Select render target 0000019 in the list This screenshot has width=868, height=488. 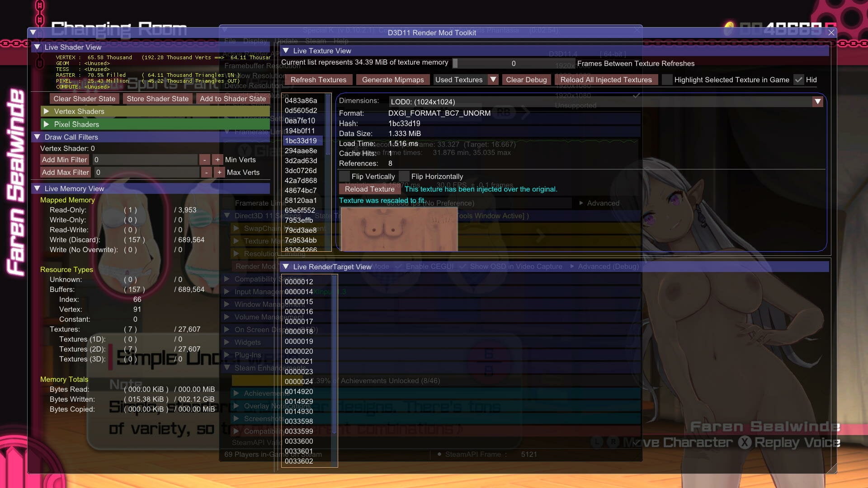point(299,341)
